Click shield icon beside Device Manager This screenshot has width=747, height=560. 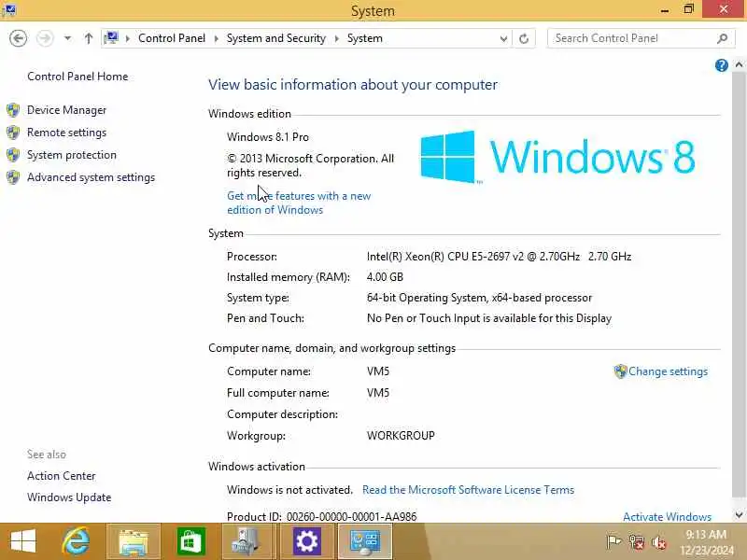(13, 110)
